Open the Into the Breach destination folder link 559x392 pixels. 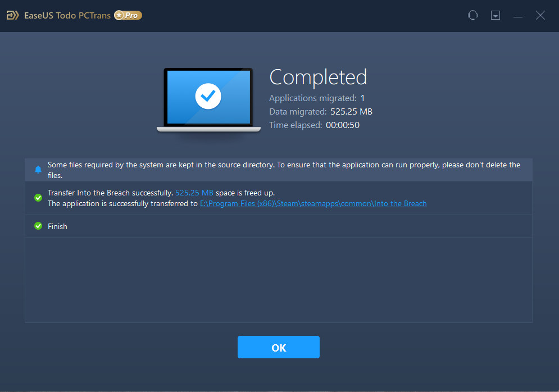point(313,203)
